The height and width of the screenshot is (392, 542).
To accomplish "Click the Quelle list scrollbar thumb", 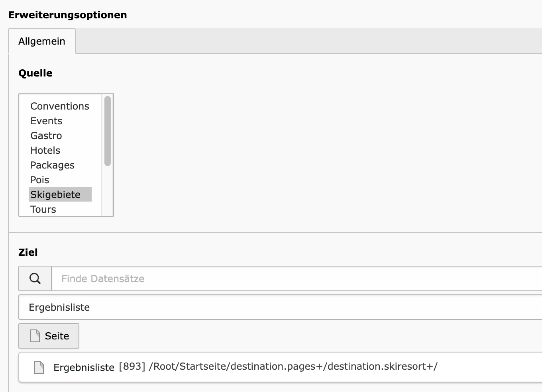I will [108, 131].
